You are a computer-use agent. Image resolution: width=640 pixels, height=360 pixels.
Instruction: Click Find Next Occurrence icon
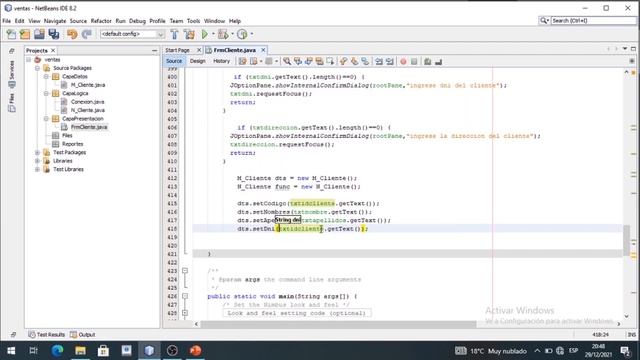(x=309, y=62)
